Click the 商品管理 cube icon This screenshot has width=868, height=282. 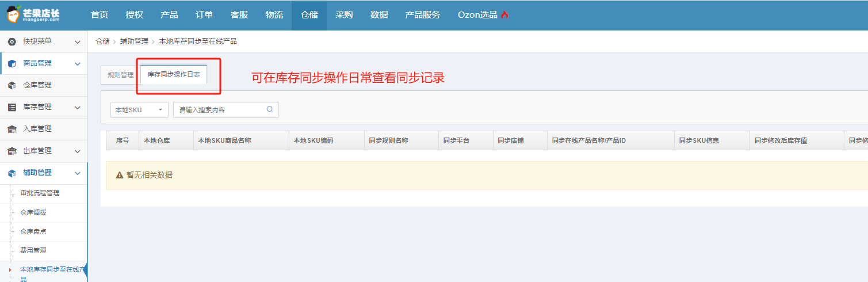point(12,63)
